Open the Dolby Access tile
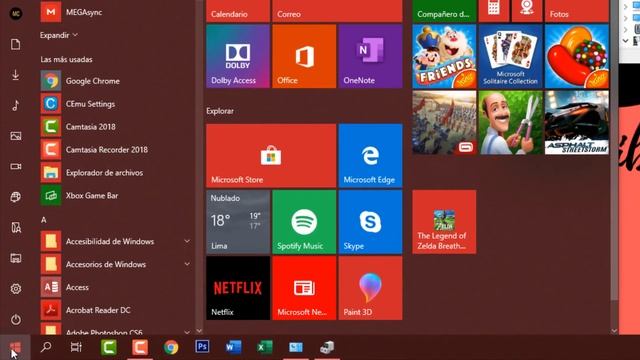 pyautogui.click(x=238, y=56)
